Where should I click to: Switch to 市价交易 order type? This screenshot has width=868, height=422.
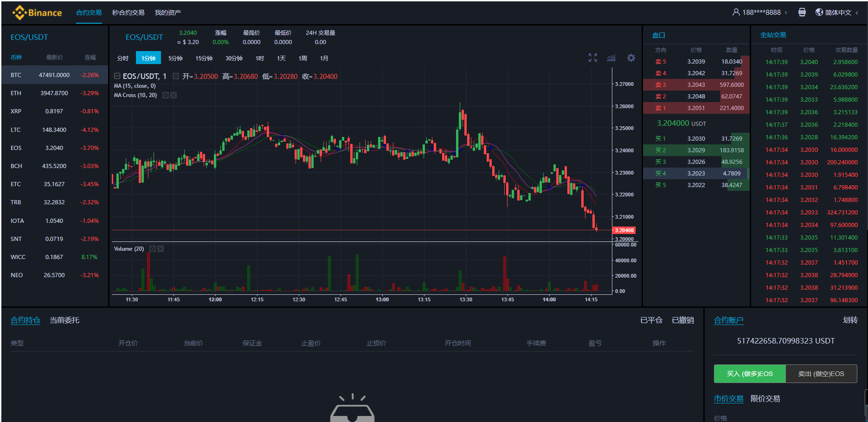pos(728,399)
